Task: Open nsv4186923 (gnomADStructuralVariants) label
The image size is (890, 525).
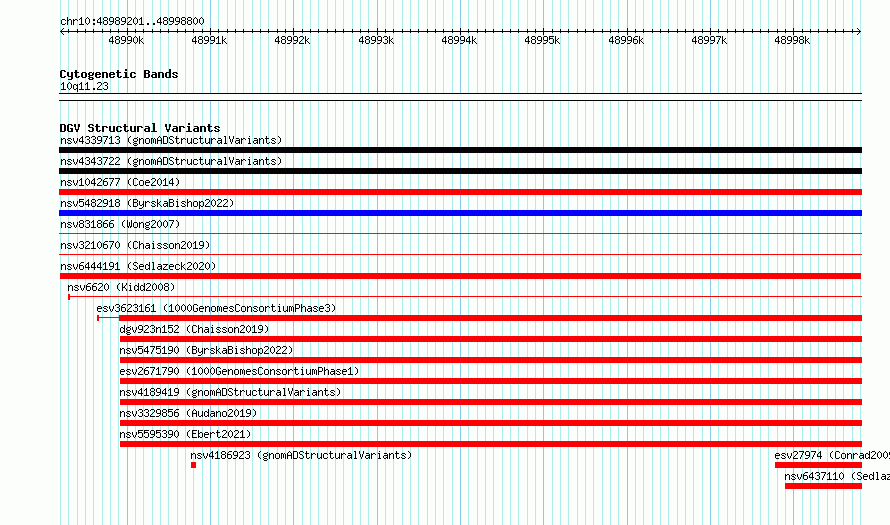Action: pyautogui.click(x=301, y=455)
